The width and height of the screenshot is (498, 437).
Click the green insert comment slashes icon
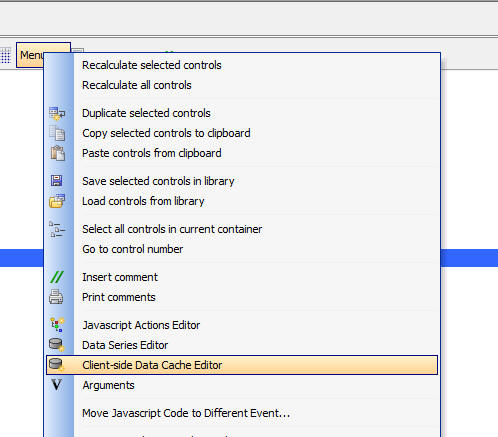[57, 277]
